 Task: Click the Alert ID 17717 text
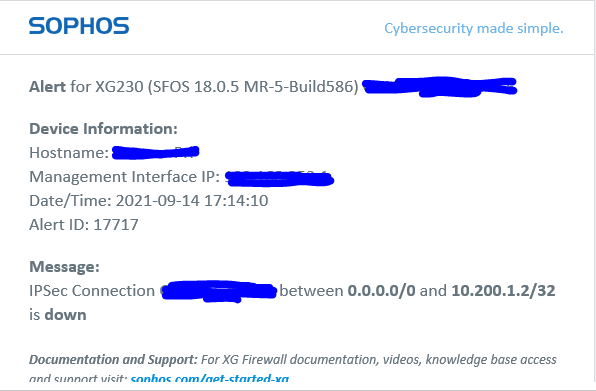click(x=84, y=225)
